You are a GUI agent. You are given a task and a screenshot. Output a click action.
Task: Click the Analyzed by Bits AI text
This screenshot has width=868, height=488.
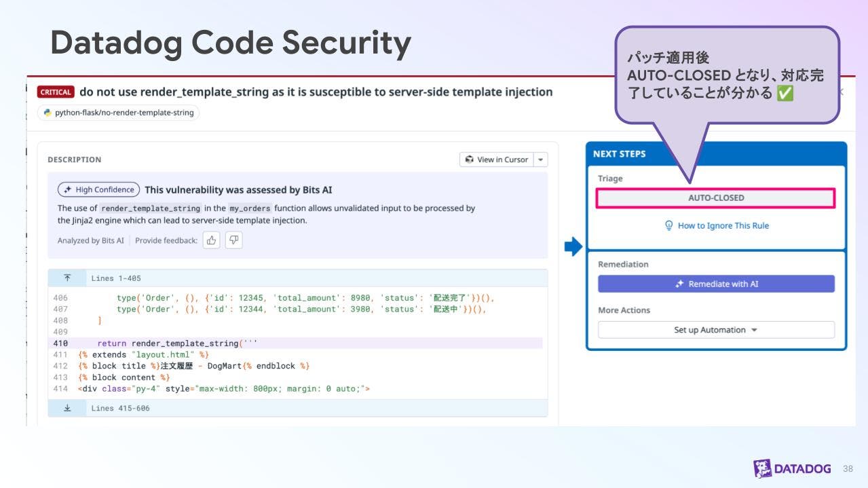(x=91, y=240)
